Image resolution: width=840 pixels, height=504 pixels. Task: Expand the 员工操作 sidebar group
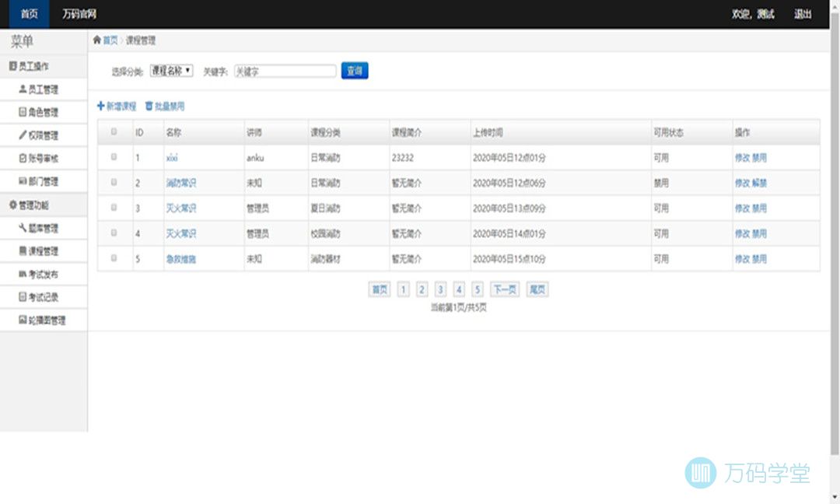pos(44,66)
